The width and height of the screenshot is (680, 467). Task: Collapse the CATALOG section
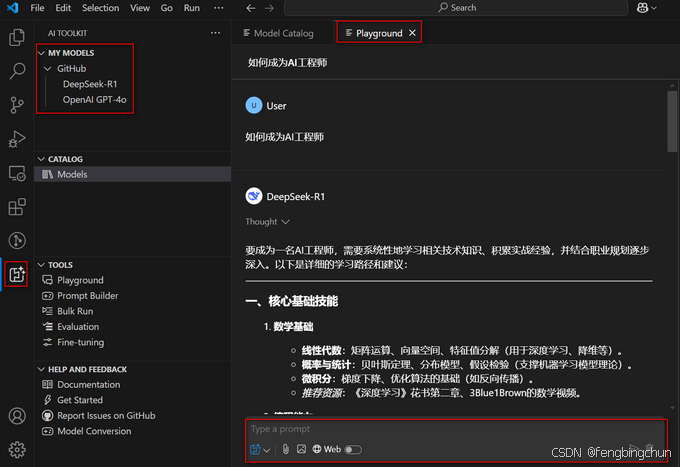pyautogui.click(x=42, y=159)
